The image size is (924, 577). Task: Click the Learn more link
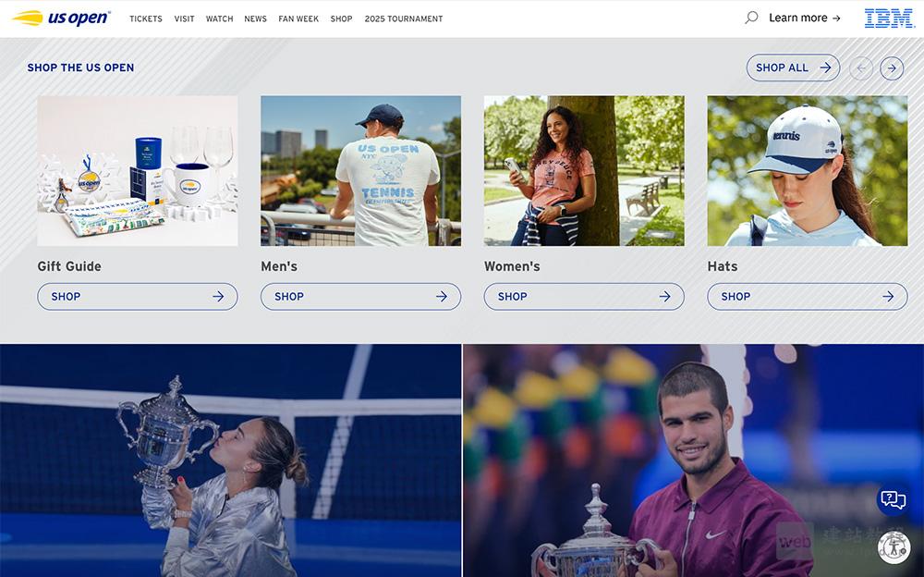[x=805, y=18]
